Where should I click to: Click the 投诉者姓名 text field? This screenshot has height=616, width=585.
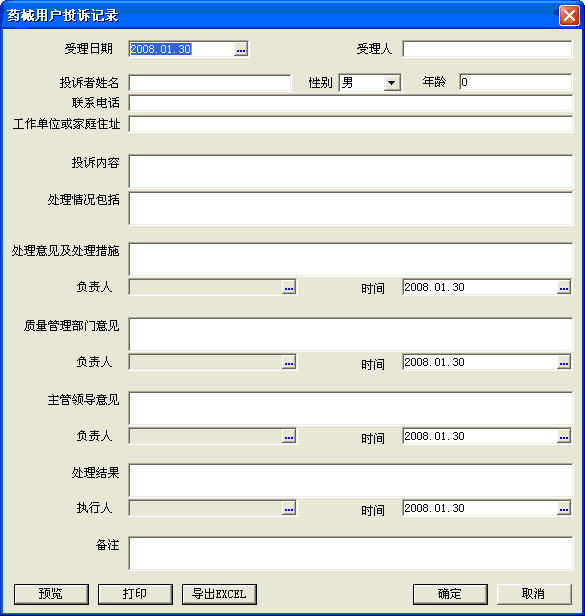(210, 83)
